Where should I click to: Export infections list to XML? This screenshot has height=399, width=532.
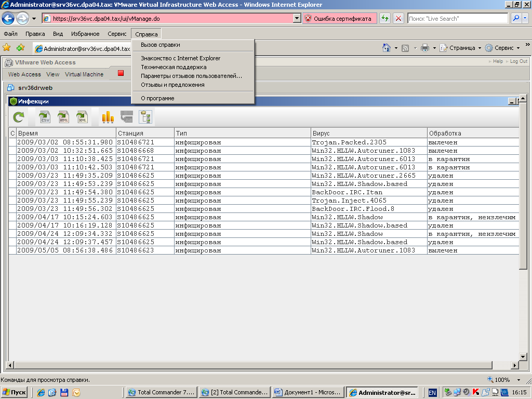[82, 117]
